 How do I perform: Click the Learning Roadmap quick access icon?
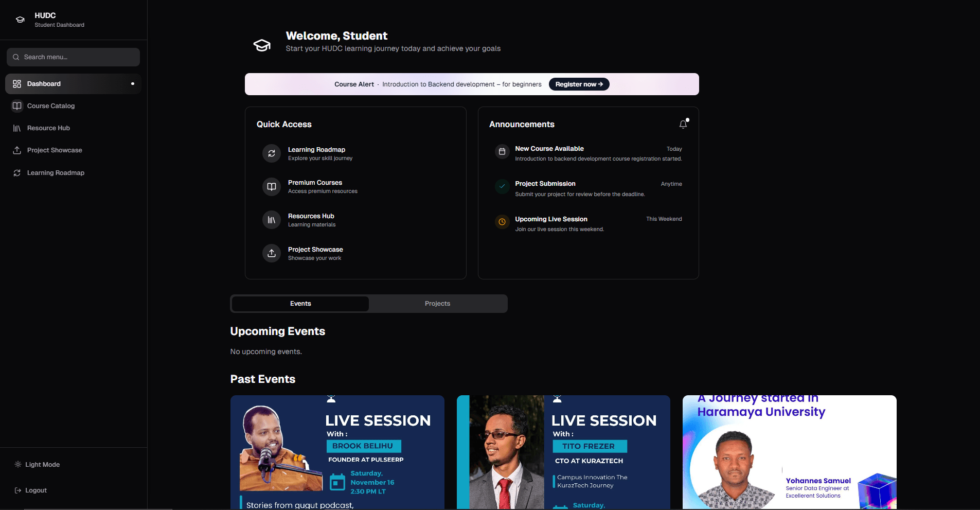(x=272, y=153)
